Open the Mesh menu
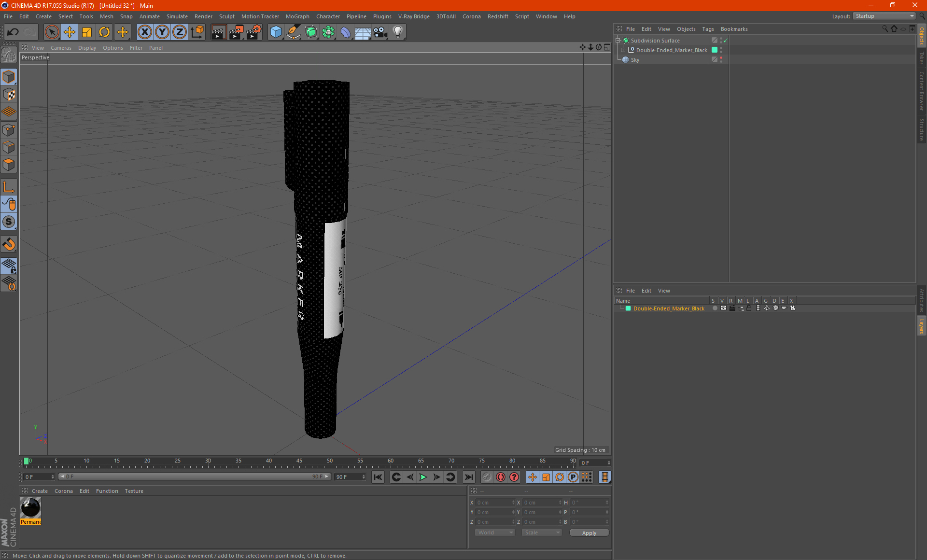Screen dimensions: 927x560 coord(106,16)
